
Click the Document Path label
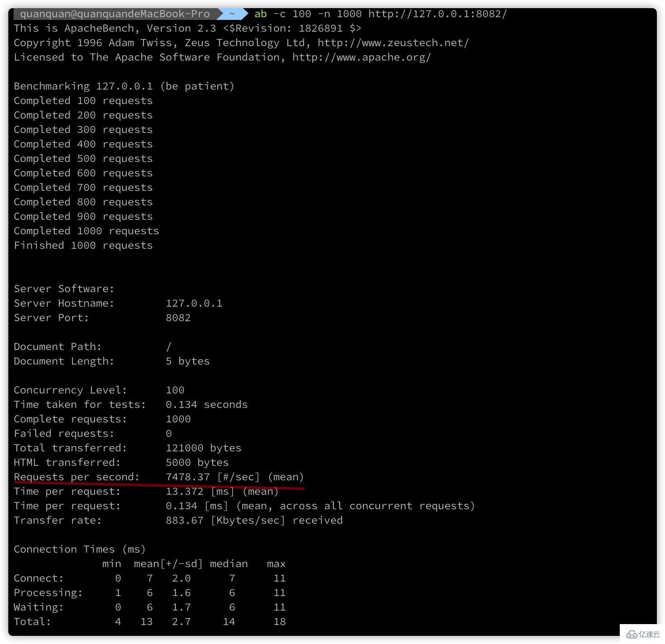tap(57, 346)
